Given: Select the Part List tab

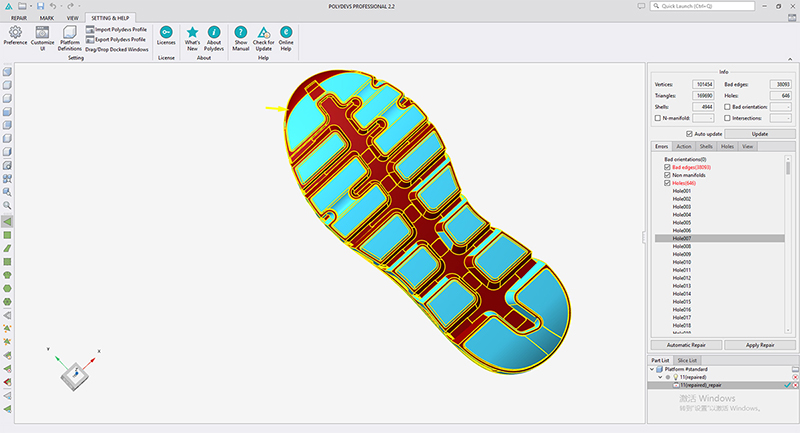Looking at the screenshot, I should coord(660,361).
